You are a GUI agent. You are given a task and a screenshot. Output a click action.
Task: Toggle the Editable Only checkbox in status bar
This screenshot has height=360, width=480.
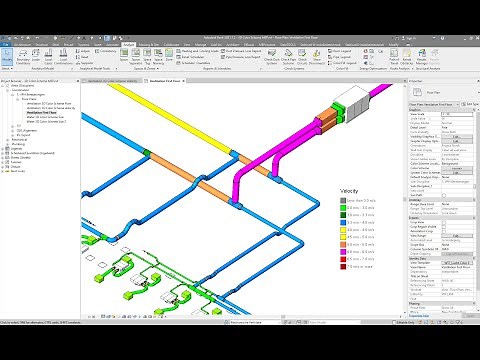394,323
